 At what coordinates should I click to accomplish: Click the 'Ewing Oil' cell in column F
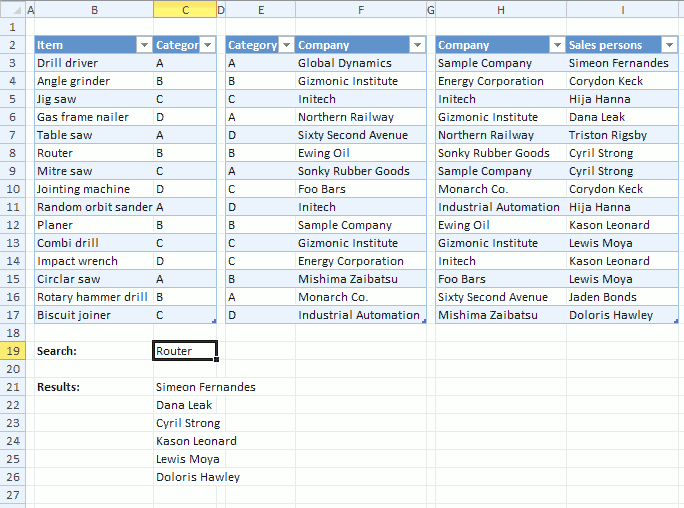pyautogui.click(x=361, y=153)
